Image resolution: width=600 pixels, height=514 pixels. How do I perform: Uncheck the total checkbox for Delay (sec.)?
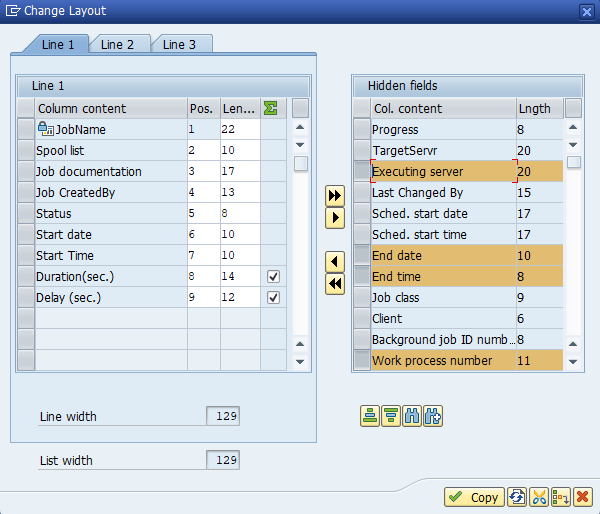(273, 297)
